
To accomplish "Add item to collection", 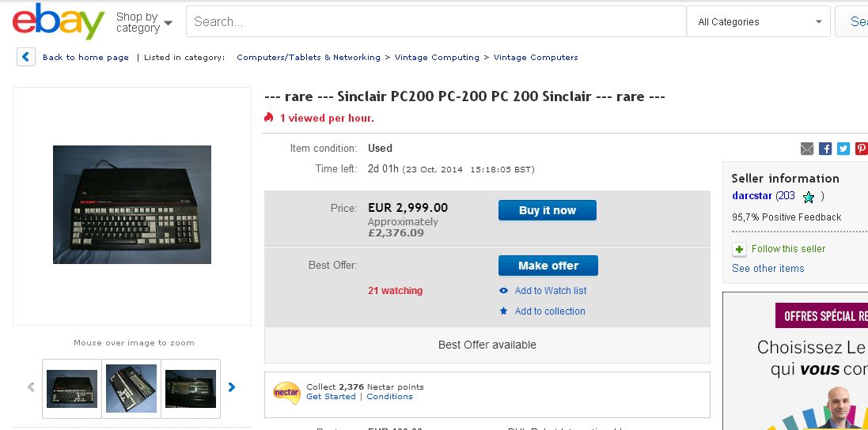I will pyautogui.click(x=549, y=311).
